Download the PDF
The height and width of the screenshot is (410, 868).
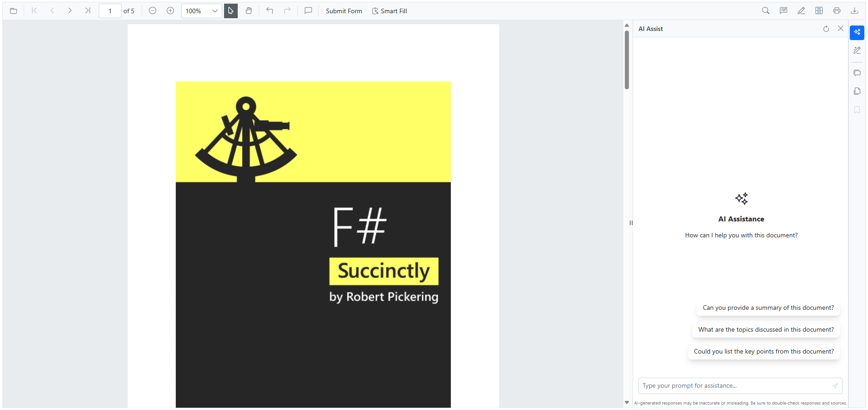855,10
